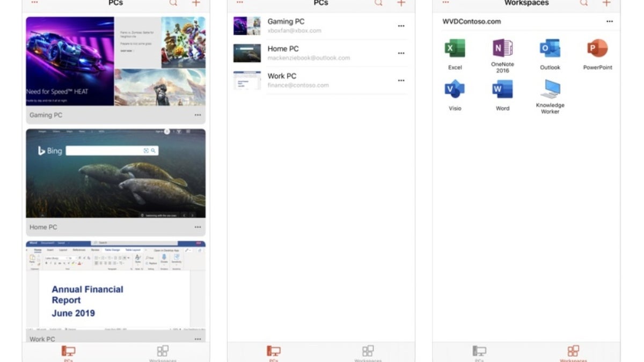Tap Gaming PC name in list
The image size is (644, 362).
click(286, 22)
